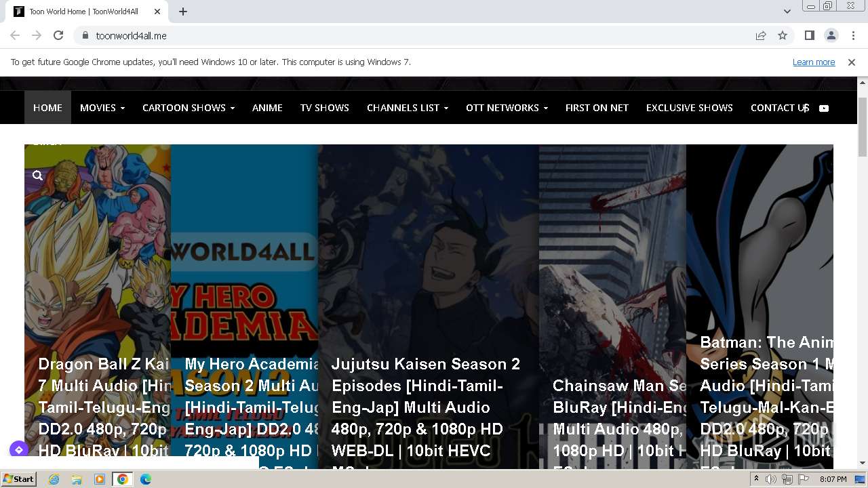Go back to the previous page
The height and width of the screenshot is (488, 868).
(x=15, y=35)
